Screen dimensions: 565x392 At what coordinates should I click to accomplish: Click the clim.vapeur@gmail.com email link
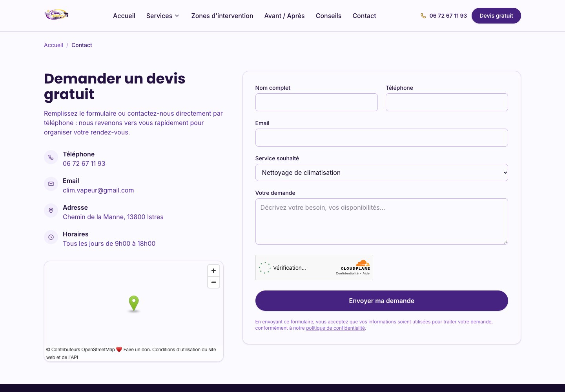tap(98, 190)
